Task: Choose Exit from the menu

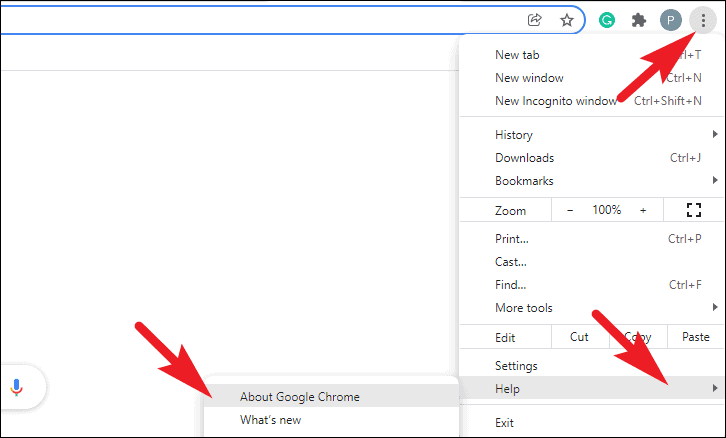Action: 592,422
